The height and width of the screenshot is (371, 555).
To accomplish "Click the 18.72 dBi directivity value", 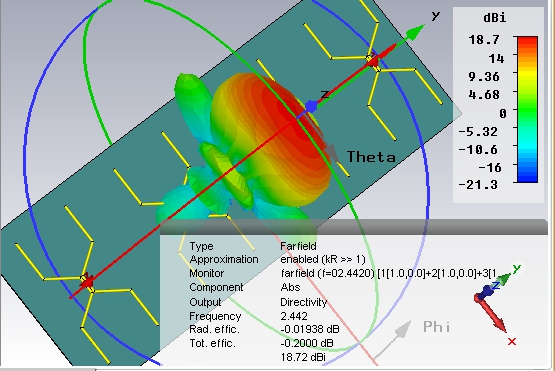I will coord(303,357).
